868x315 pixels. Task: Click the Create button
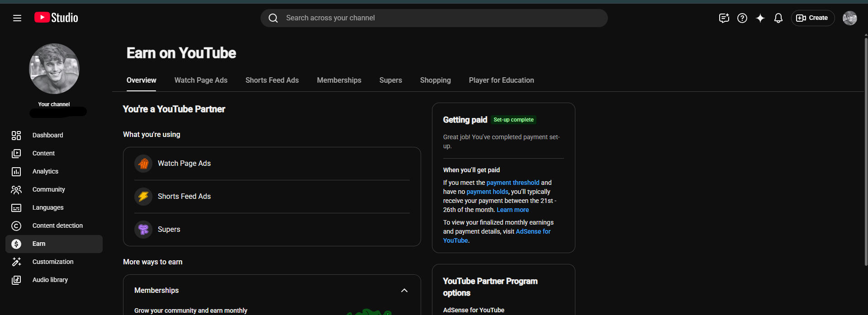click(x=813, y=18)
